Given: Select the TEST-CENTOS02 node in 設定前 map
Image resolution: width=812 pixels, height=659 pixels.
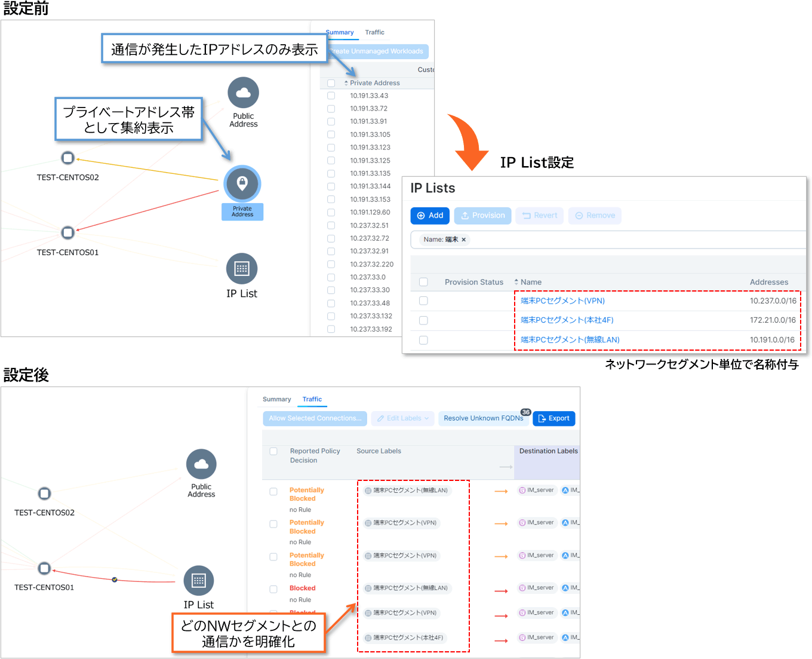Looking at the screenshot, I should pyautogui.click(x=68, y=158).
